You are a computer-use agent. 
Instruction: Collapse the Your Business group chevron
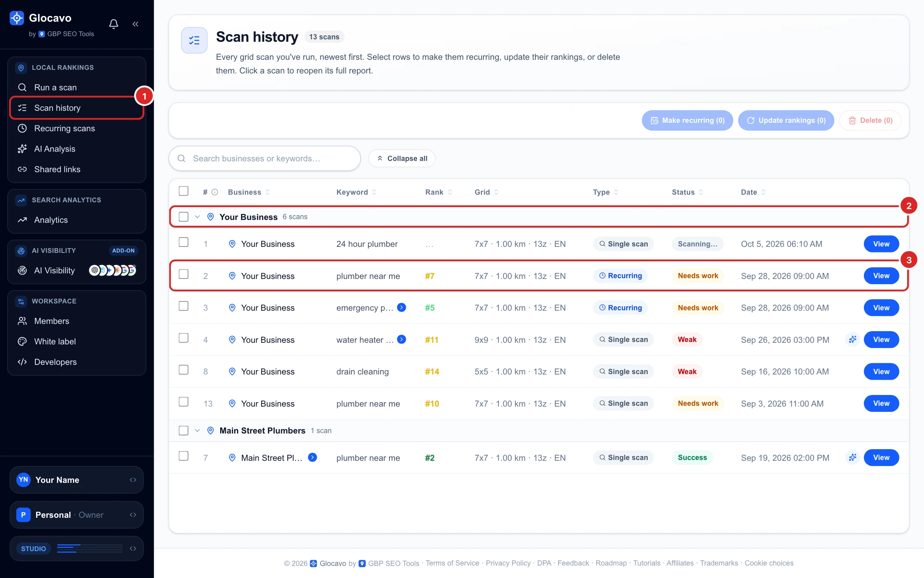(197, 217)
